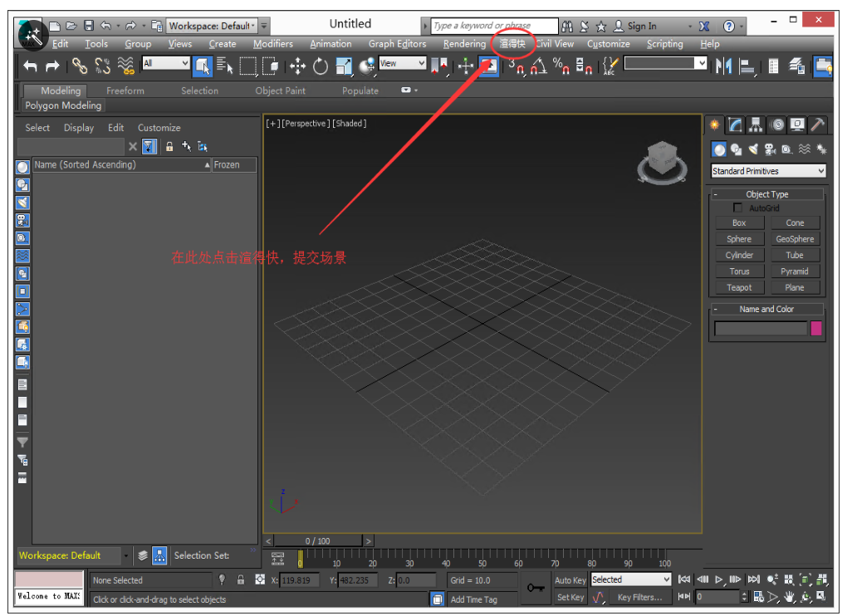Click the Angle Snap toggle icon

539,66
